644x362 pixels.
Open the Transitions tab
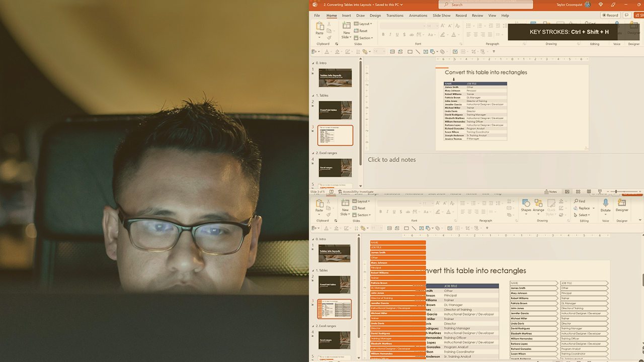pyautogui.click(x=394, y=16)
